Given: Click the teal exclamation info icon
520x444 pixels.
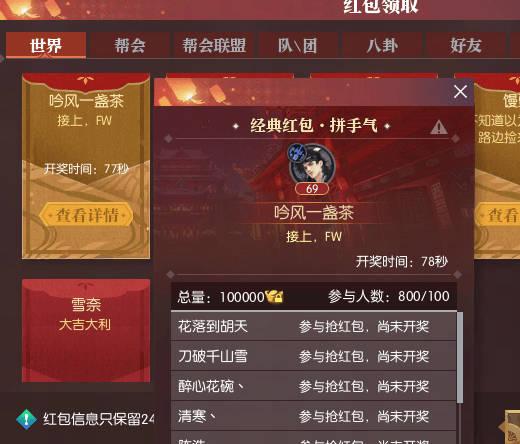Looking at the screenshot, I should click(x=26, y=419).
